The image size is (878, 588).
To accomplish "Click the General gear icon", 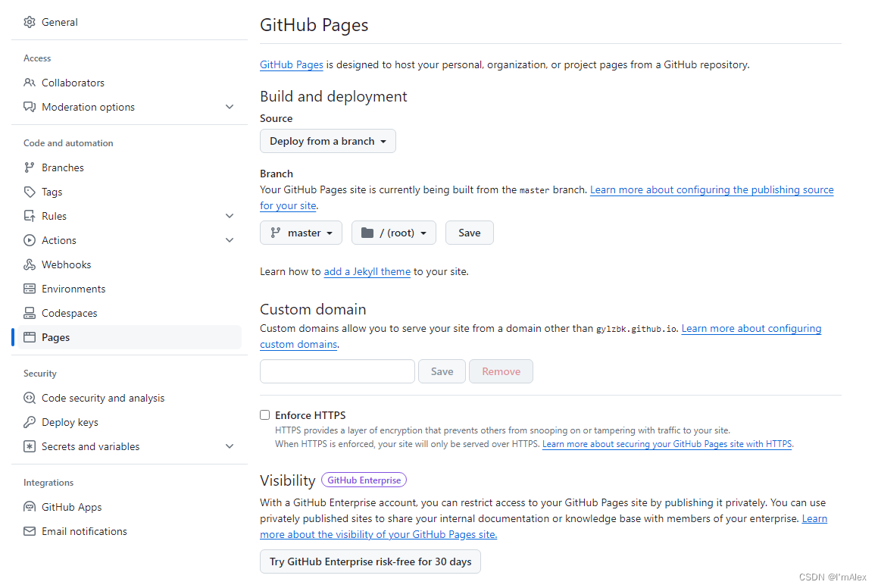I will [30, 22].
